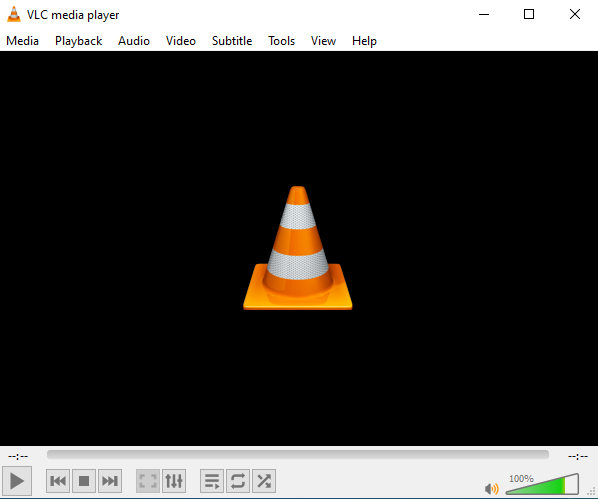Set volume on the green slider
The height and width of the screenshot is (499, 598).
click(542, 485)
